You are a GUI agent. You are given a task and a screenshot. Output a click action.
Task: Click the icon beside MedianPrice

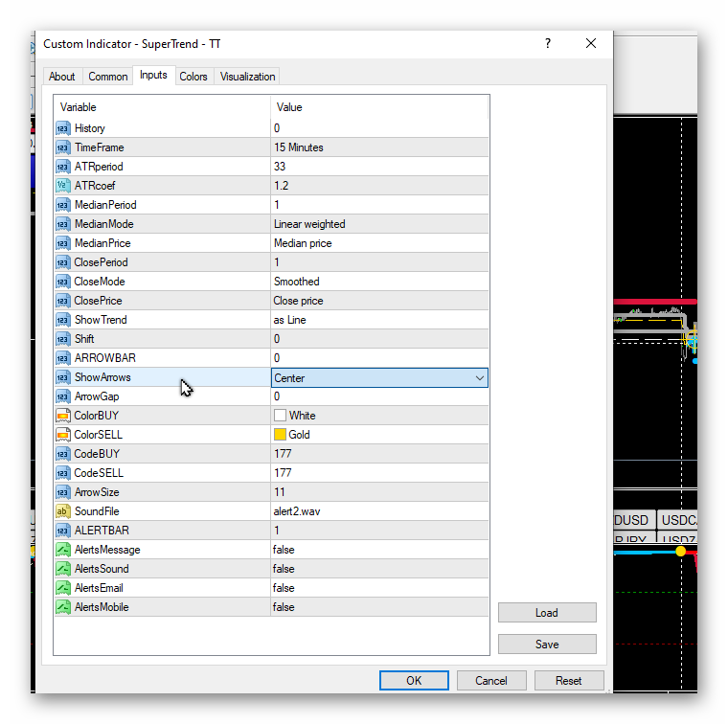click(63, 243)
